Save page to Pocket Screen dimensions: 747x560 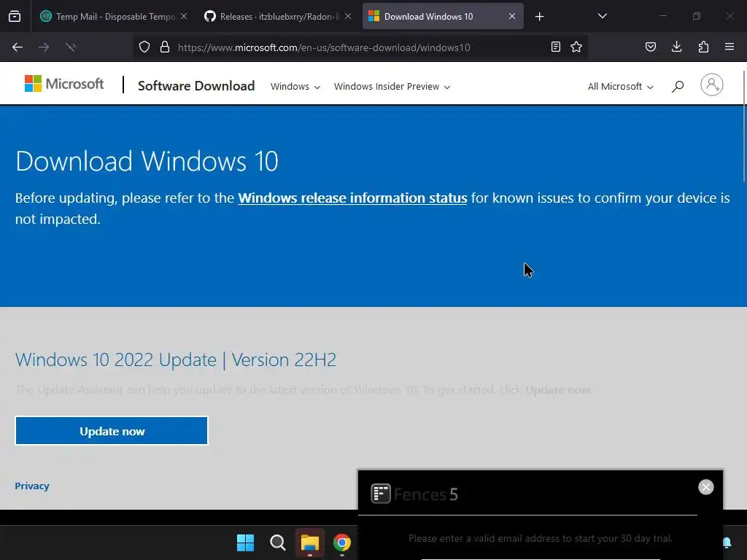(x=651, y=47)
